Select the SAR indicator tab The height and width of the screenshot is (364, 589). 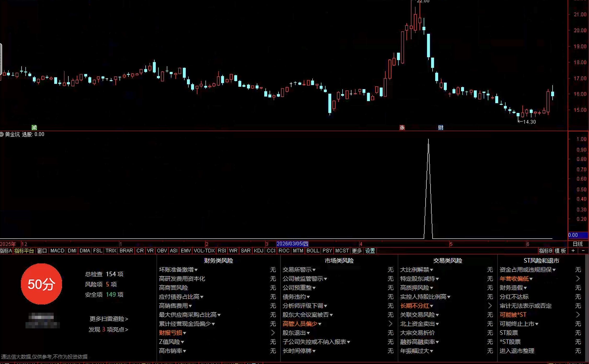[245, 251]
